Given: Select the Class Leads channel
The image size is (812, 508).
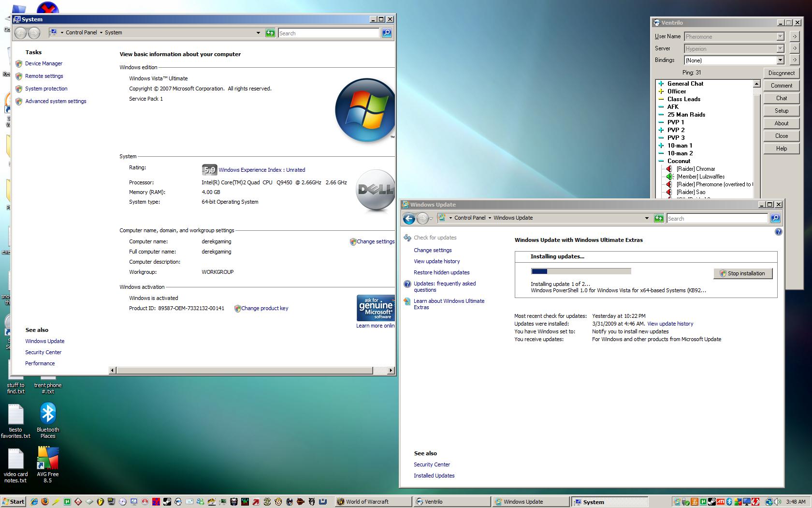Looking at the screenshot, I should pos(684,99).
